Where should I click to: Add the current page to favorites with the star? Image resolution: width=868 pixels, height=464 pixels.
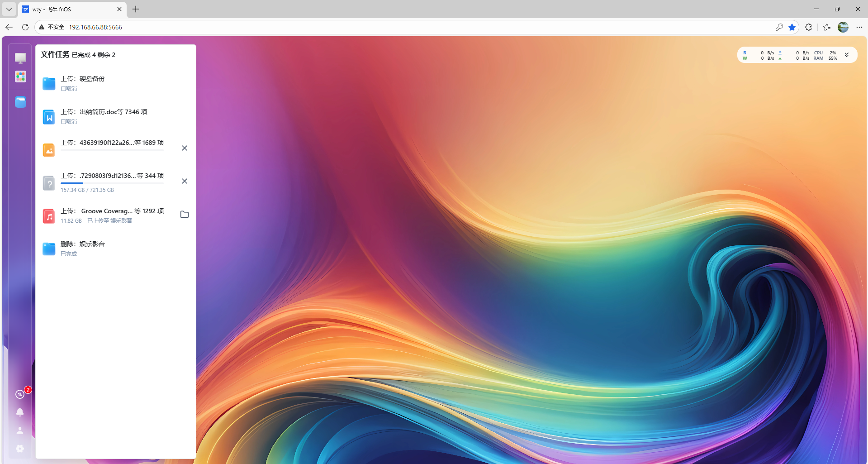pyautogui.click(x=792, y=27)
